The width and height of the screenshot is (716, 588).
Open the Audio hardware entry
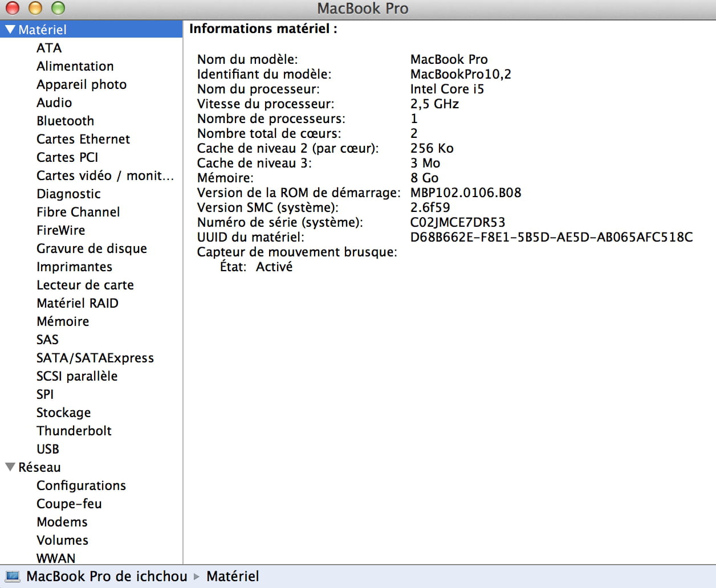coord(54,103)
